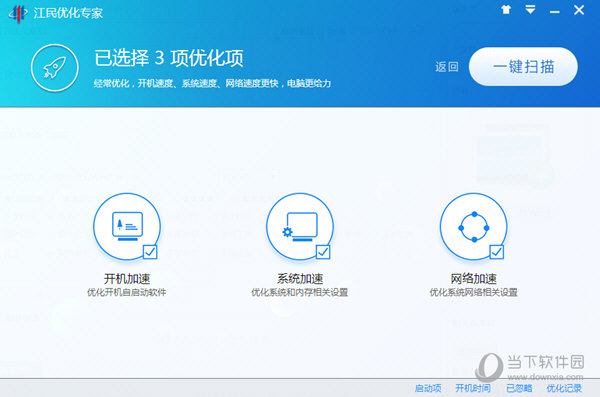600x397 pixels.
Task: Click the 已选择 3 项优化项 heading
Action: (x=169, y=58)
